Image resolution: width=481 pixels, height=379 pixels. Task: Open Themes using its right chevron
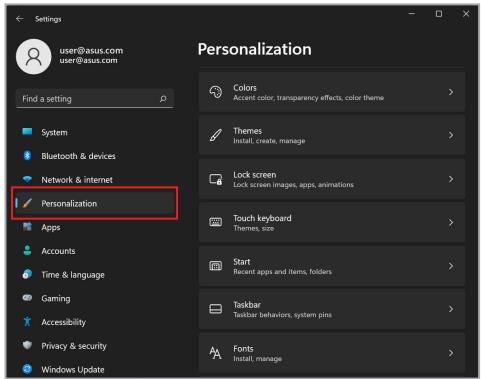(x=451, y=135)
